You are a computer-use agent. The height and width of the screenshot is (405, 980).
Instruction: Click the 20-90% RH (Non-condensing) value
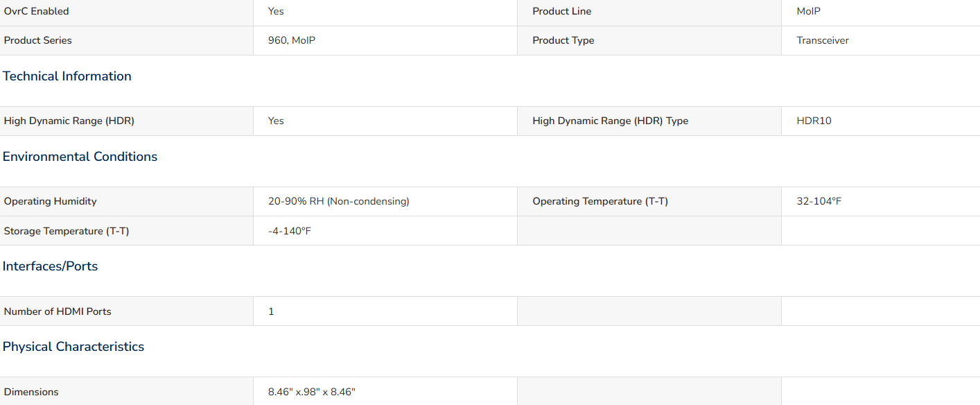click(339, 201)
